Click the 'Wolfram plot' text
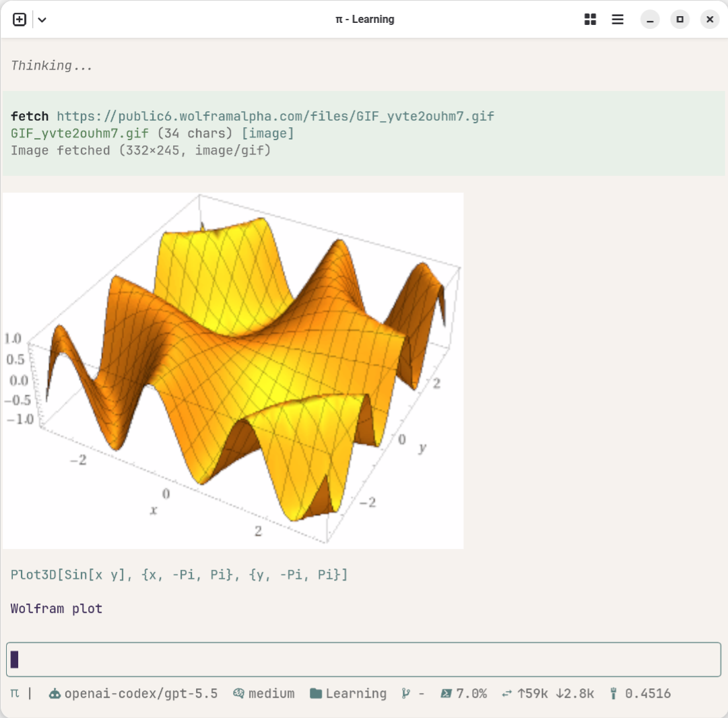 coord(57,609)
